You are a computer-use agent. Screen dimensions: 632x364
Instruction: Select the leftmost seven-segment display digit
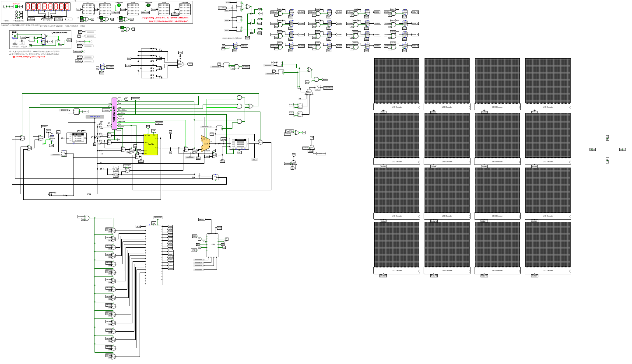28,7
